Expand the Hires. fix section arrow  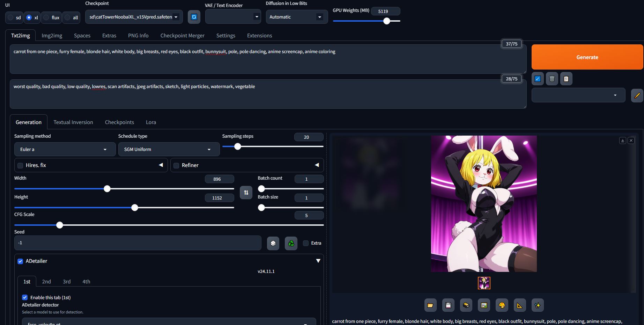point(161,165)
